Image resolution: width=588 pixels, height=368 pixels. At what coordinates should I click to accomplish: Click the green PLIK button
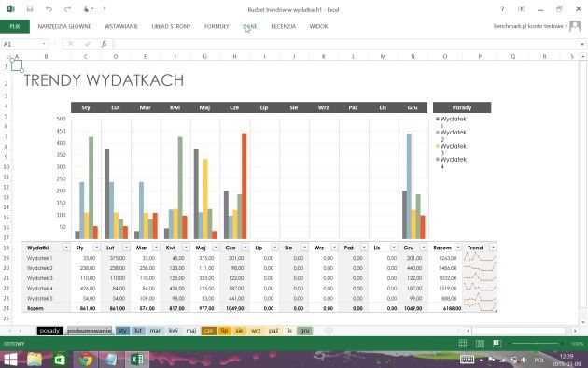15,26
